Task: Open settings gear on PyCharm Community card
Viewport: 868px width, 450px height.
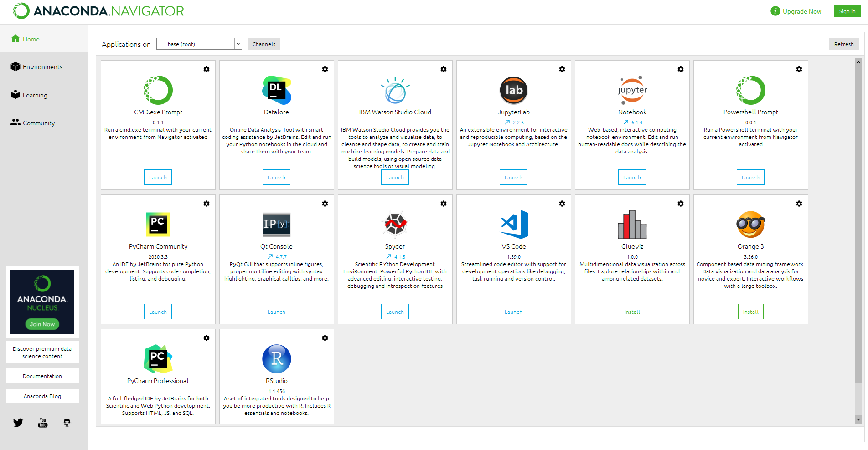Action: (x=207, y=204)
